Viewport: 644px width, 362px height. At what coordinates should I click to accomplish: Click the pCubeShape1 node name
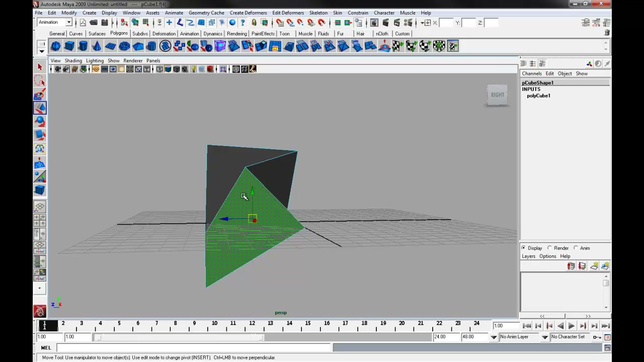coord(537,82)
